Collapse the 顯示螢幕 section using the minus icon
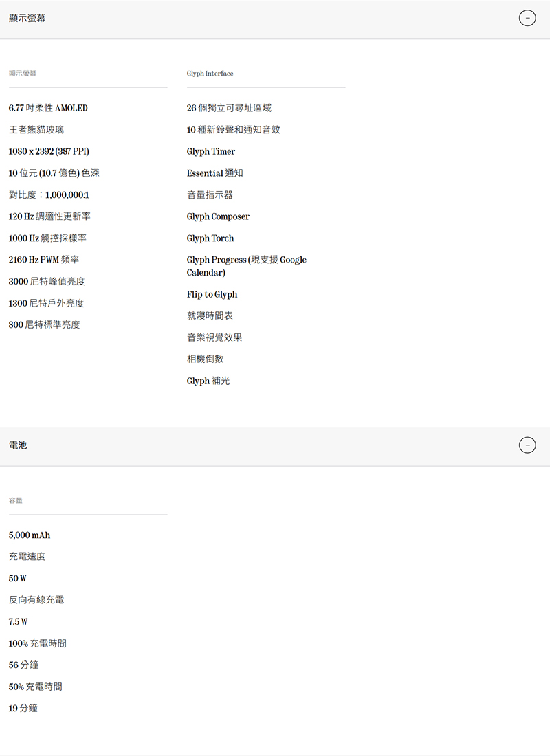The image size is (550, 756). (x=527, y=18)
